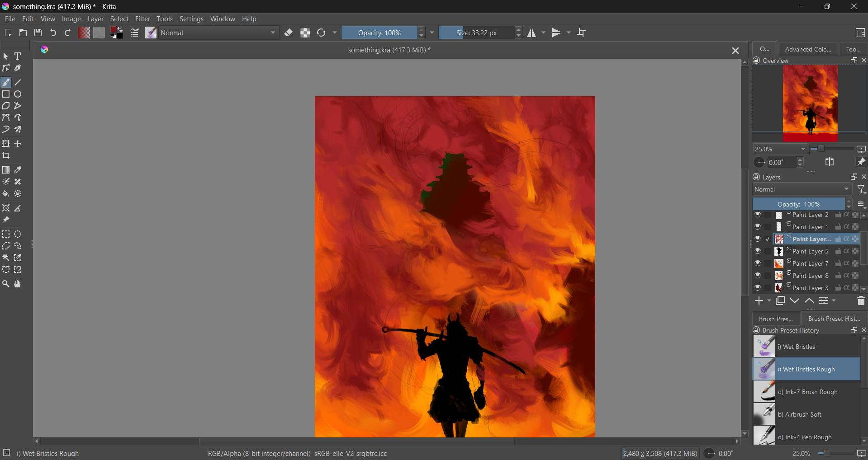
Task: Activate the Pan hand tool
Action: tap(18, 284)
